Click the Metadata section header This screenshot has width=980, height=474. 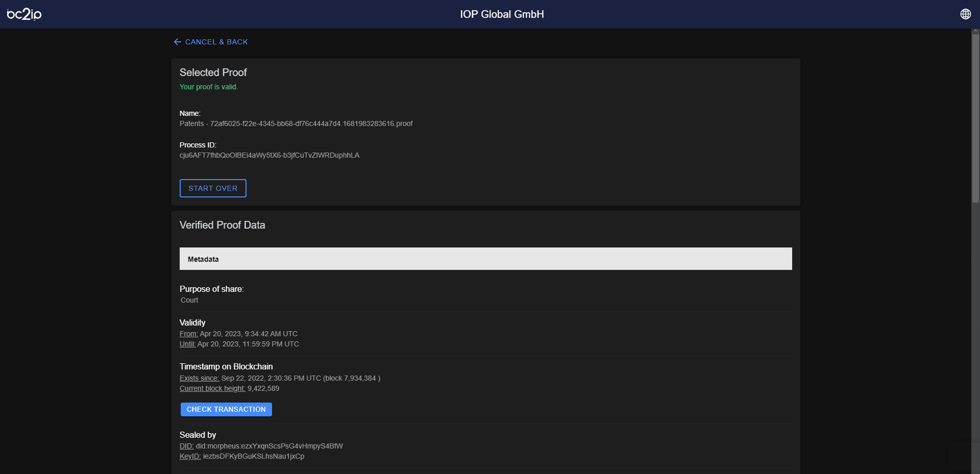485,259
